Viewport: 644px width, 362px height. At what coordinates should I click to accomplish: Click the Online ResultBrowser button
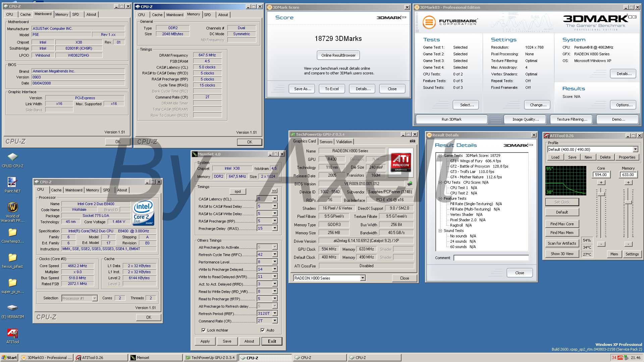click(338, 55)
